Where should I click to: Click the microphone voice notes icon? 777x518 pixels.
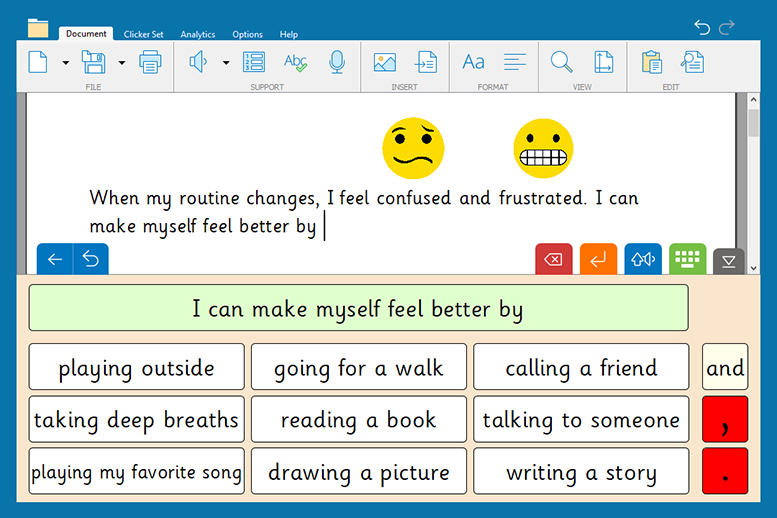coord(337,62)
